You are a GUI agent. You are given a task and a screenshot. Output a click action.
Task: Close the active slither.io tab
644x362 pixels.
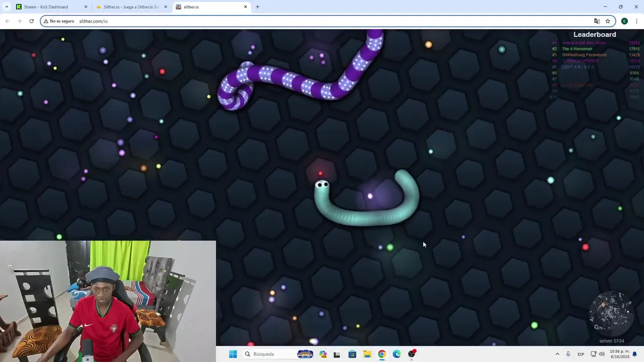(x=246, y=7)
